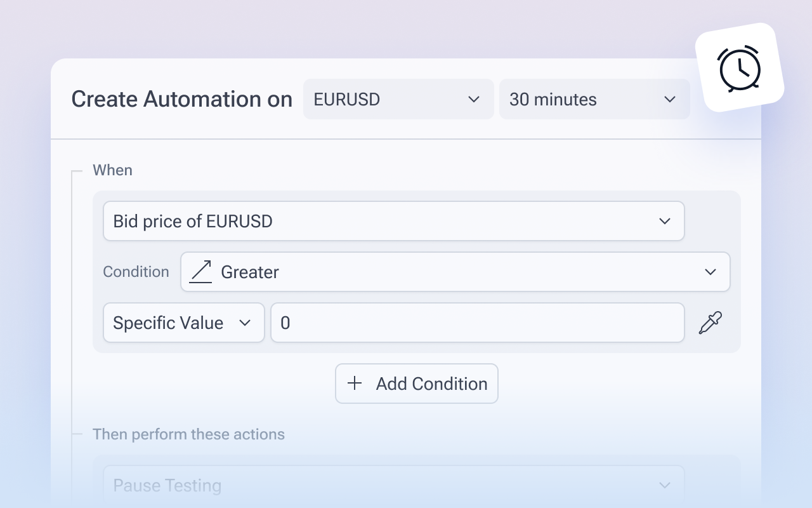812x508 pixels.
Task: Click the plus icon in Add Condition
Action: point(355,384)
